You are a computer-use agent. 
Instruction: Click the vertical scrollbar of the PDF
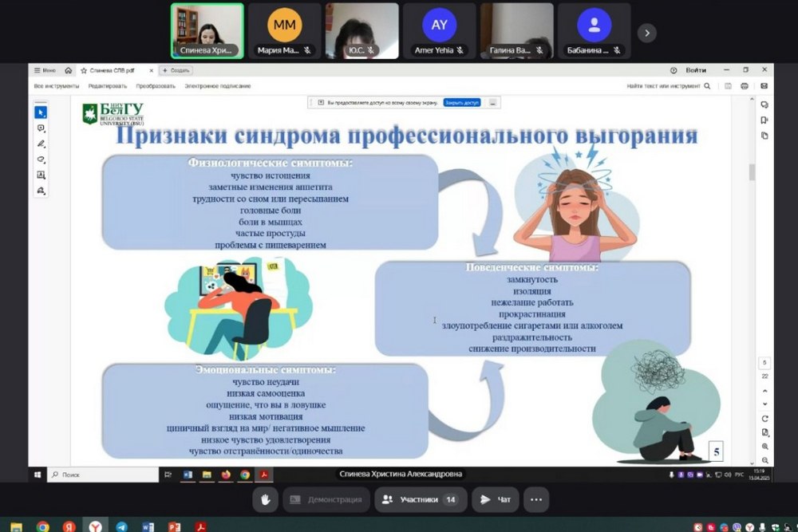point(752,171)
